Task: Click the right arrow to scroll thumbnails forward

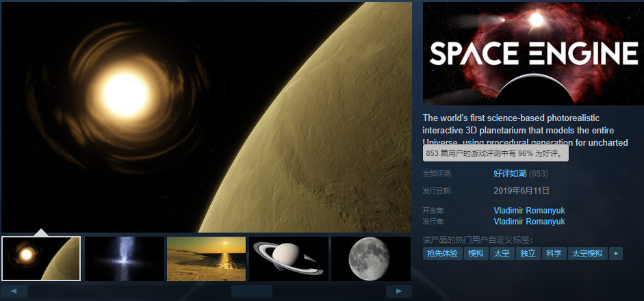Action: (x=399, y=291)
